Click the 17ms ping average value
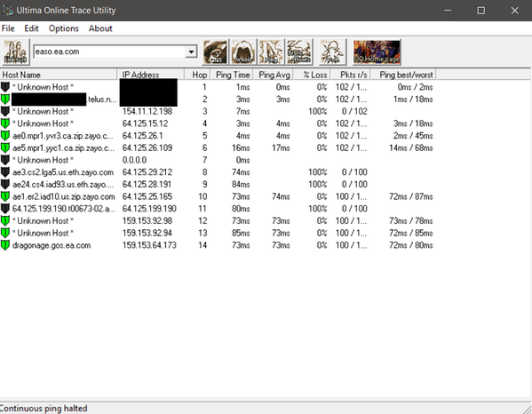 click(x=281, y=148)
